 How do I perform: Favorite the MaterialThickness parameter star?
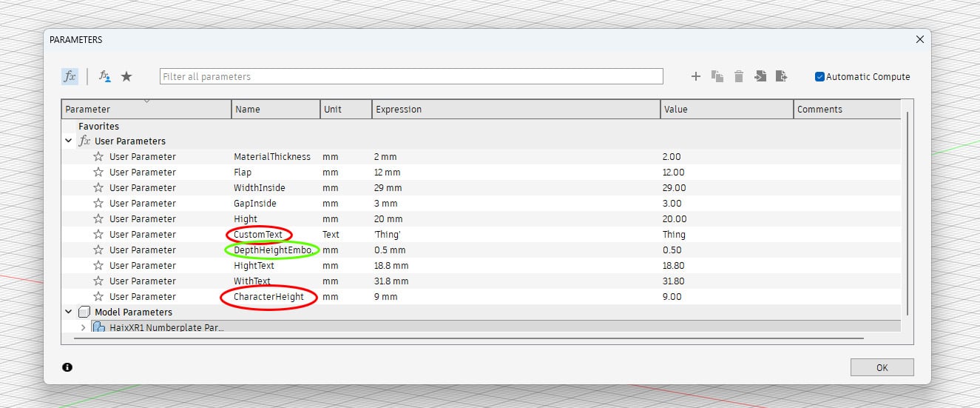click(x=98, y=157)
